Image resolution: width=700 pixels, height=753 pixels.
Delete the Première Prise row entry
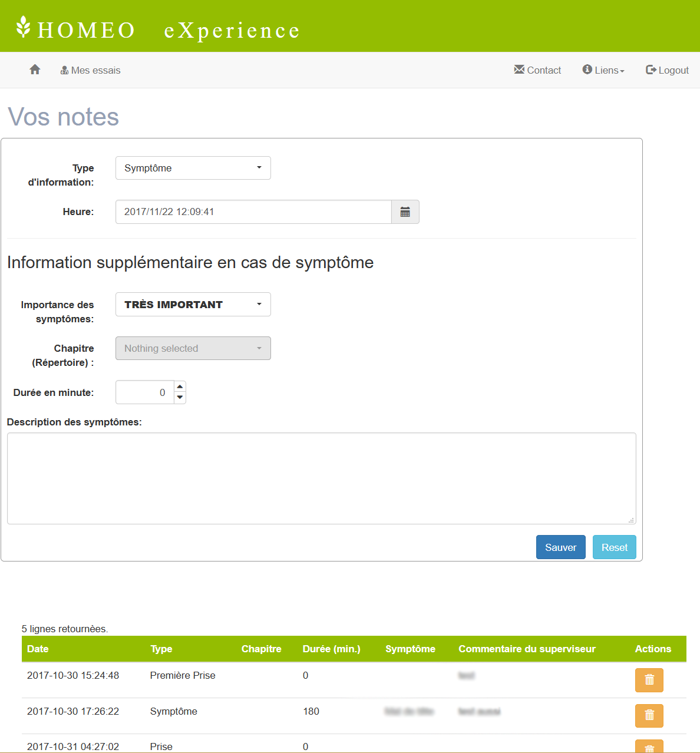[x=649, y=680]
